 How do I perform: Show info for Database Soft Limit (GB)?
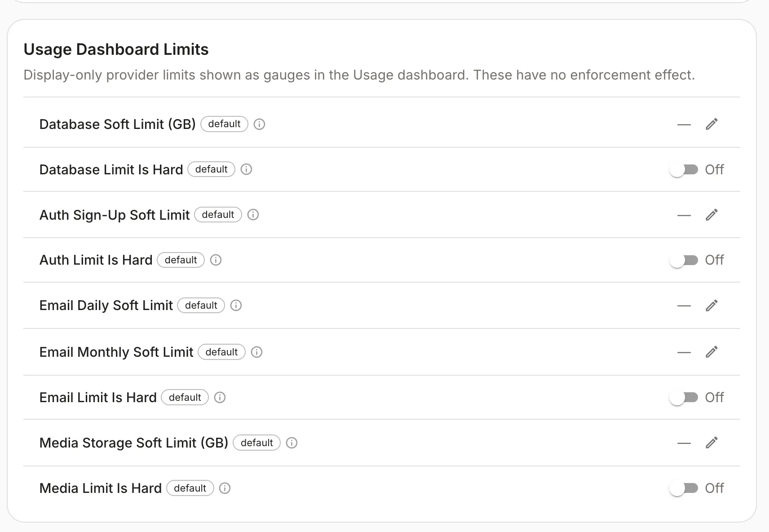coord(259,124)
